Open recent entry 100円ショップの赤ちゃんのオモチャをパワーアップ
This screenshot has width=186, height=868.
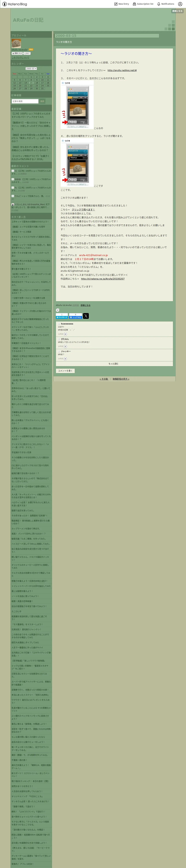(x=31, y=115)
